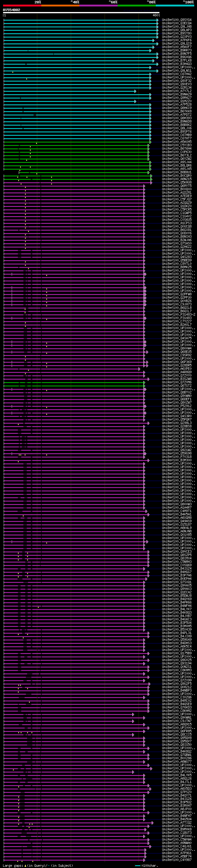Select the hit label UniRef100_B6GX81
This screenshot has height=868, width=197.
[177, 230]
